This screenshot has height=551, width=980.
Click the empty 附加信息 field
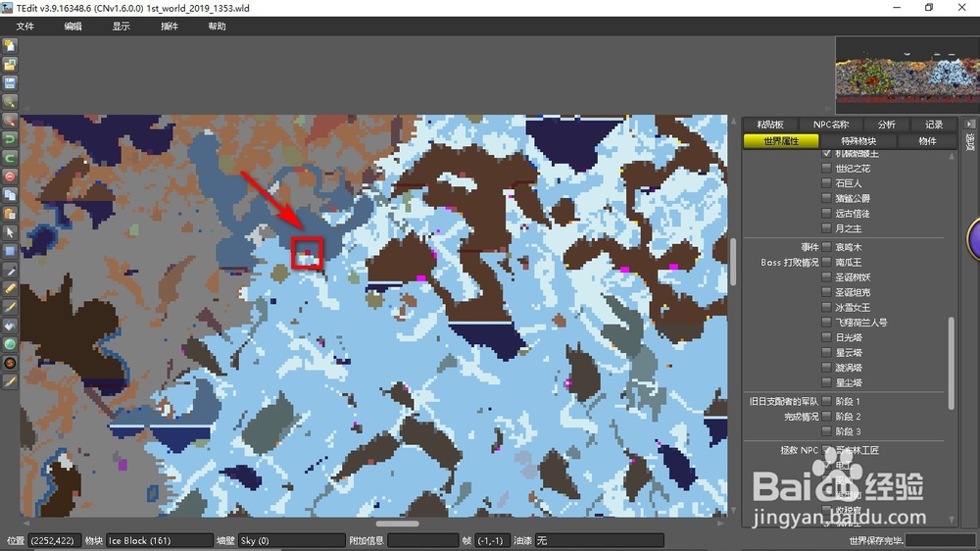[422, 540]
